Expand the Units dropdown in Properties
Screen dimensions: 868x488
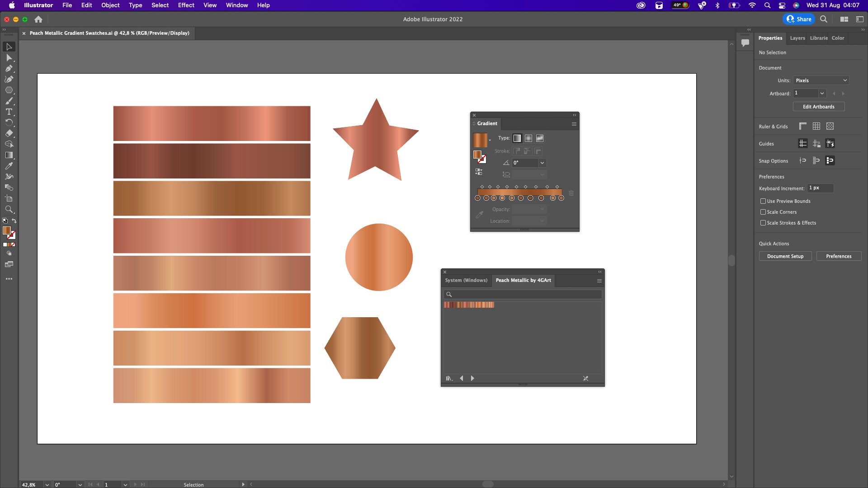coord(844,80)
